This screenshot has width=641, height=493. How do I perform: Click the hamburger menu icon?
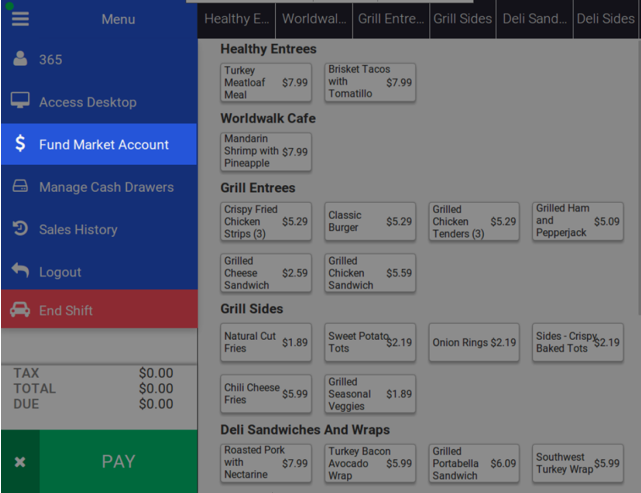pyautogui.click(x=19, y=19)
